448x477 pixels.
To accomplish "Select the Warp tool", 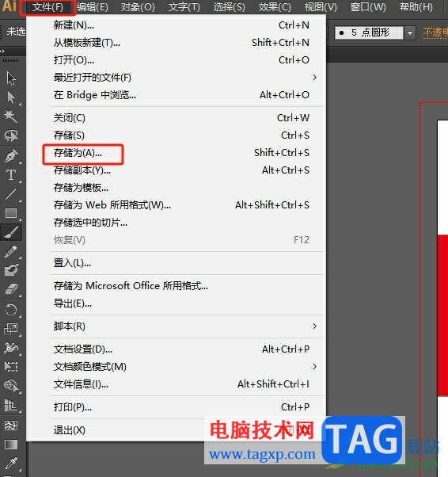I will tap(11, 347).
